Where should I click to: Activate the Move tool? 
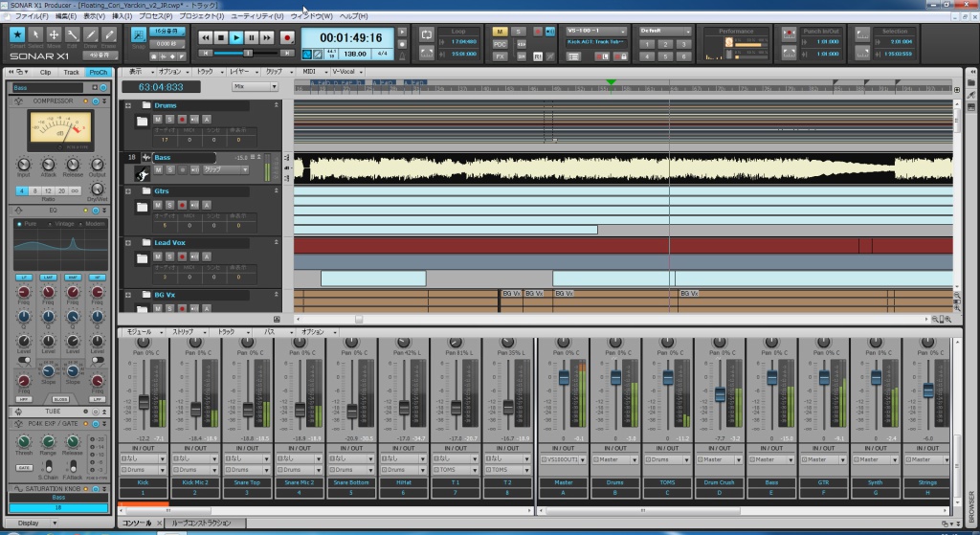pyautogui.click(x=54, y=35)
